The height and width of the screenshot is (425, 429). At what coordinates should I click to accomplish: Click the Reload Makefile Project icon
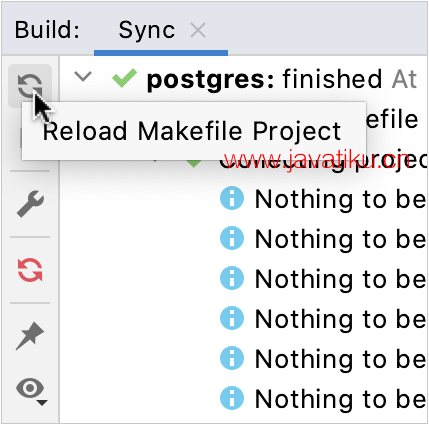(x=30, y=86)
